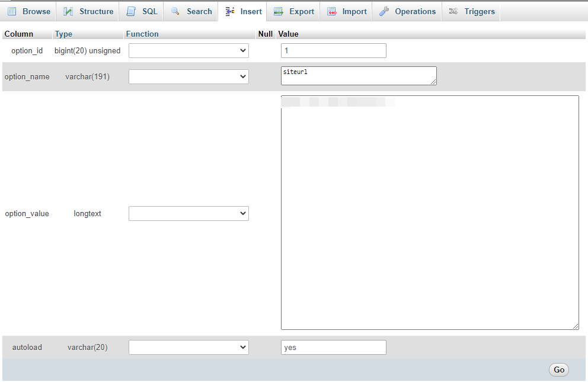The image size is (588, 382).
Task: Open the option_name function dropdown
Action: pos(188,76)
